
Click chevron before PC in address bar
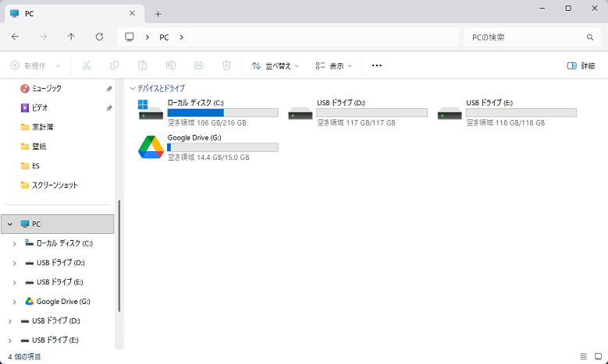[148, 37]
